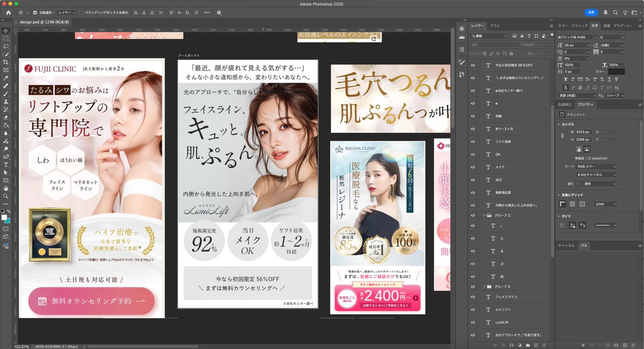Open the color mode RGB カラー dropdown

click(x=597, y=166)
